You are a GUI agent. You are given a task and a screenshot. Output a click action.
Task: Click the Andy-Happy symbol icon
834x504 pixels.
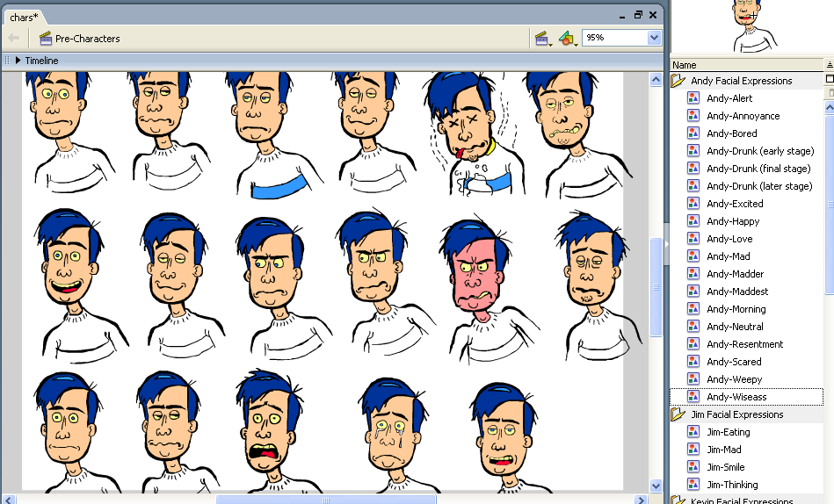tap(693, 220)
